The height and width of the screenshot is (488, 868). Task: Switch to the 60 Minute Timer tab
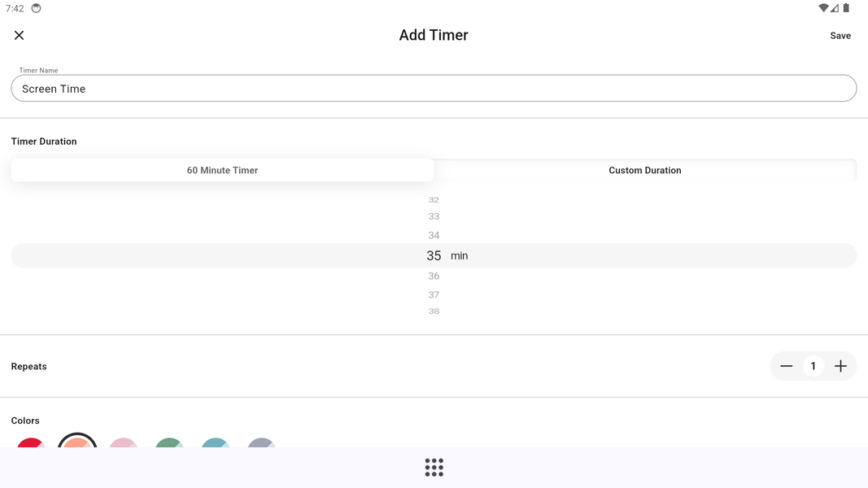point(222,171)
